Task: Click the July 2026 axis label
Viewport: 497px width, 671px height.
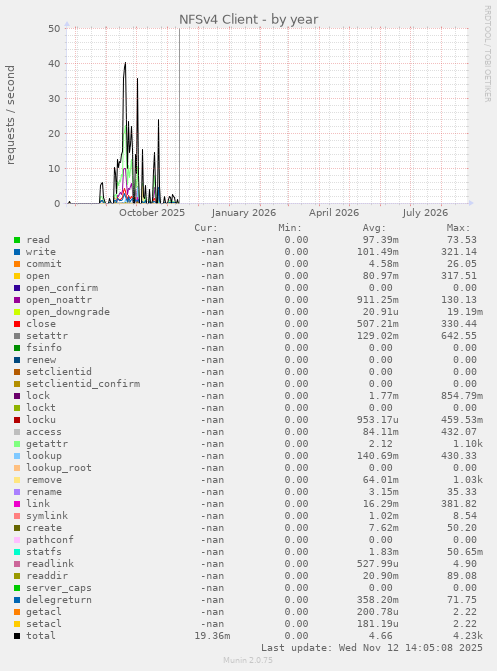Action: tap(425, 213)
